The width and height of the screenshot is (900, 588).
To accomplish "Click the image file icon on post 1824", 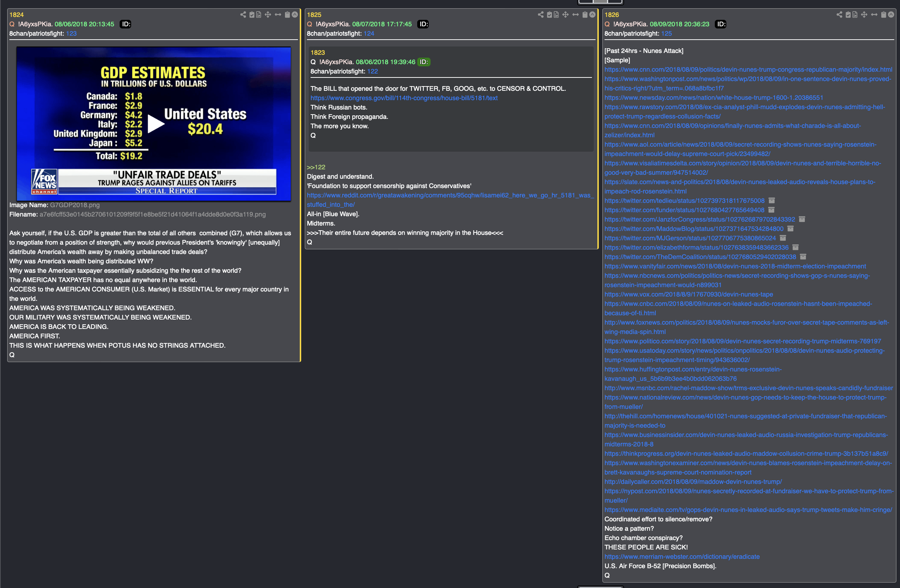I will (x=259, y=15).
